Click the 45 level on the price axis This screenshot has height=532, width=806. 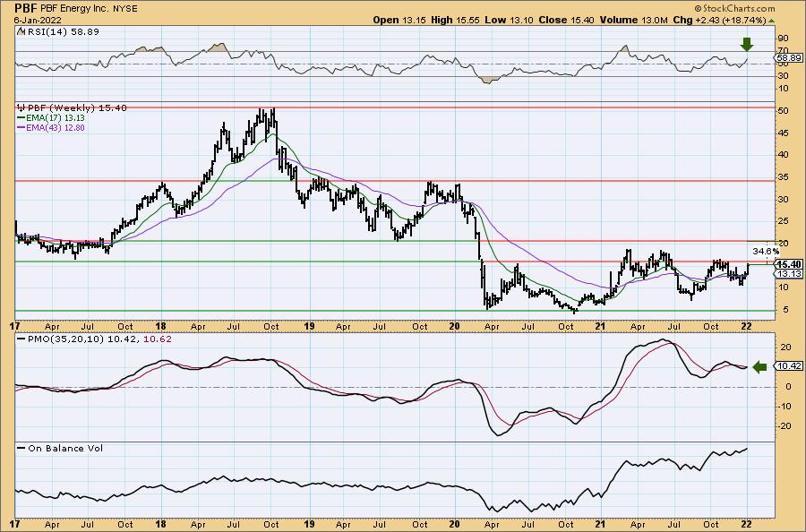(x=783, y=133)
